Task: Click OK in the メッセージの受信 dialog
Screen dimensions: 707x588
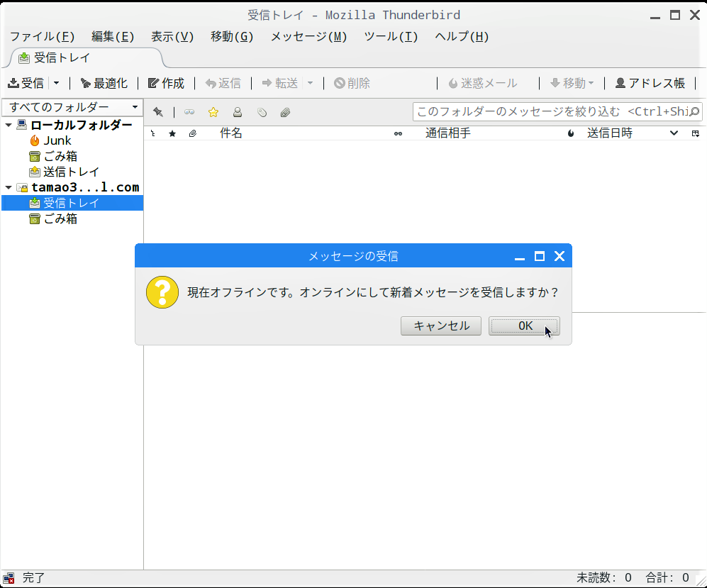Action: (x=524, y=326)
